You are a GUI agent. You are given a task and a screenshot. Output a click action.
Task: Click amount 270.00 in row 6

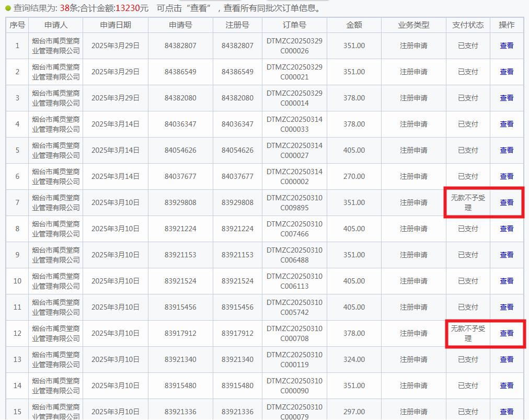[354, 176]
